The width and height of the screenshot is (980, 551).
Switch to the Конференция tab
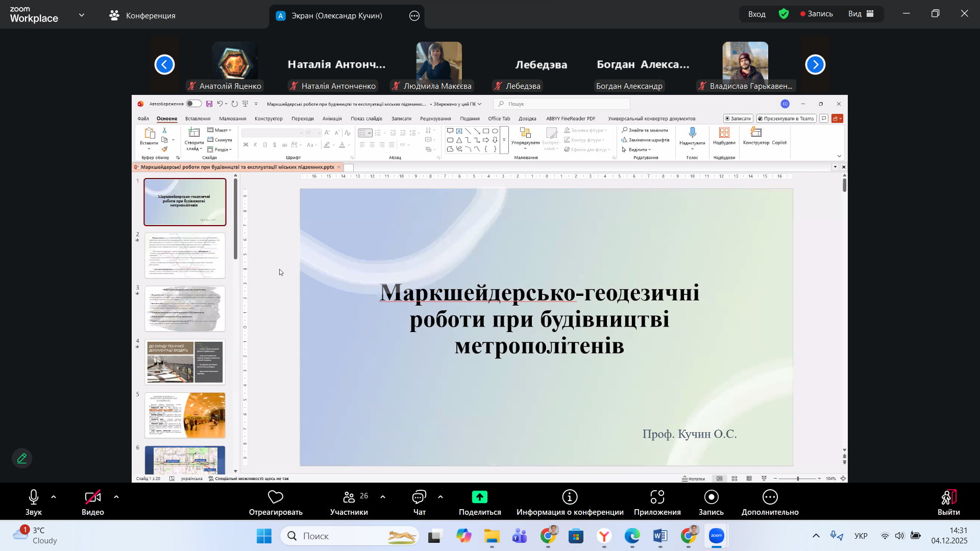142,16
